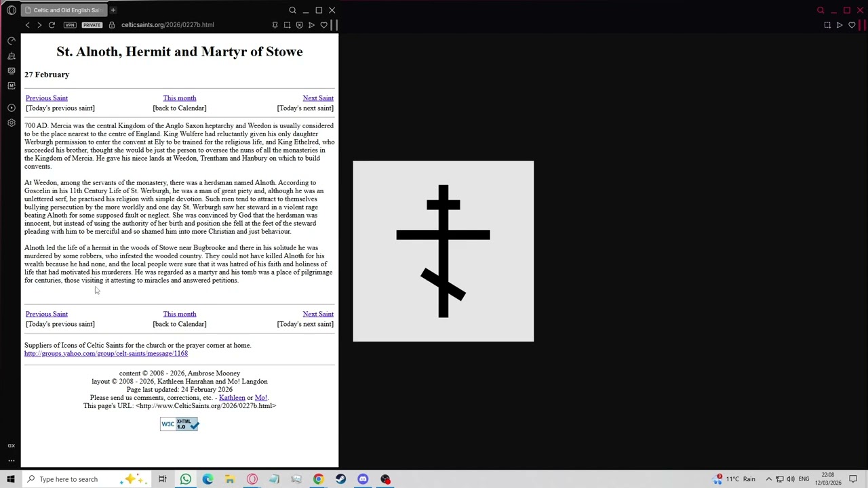Open Google Chrome from the taskbar
This screenshot has height=488, width=868.
point(318,479)
